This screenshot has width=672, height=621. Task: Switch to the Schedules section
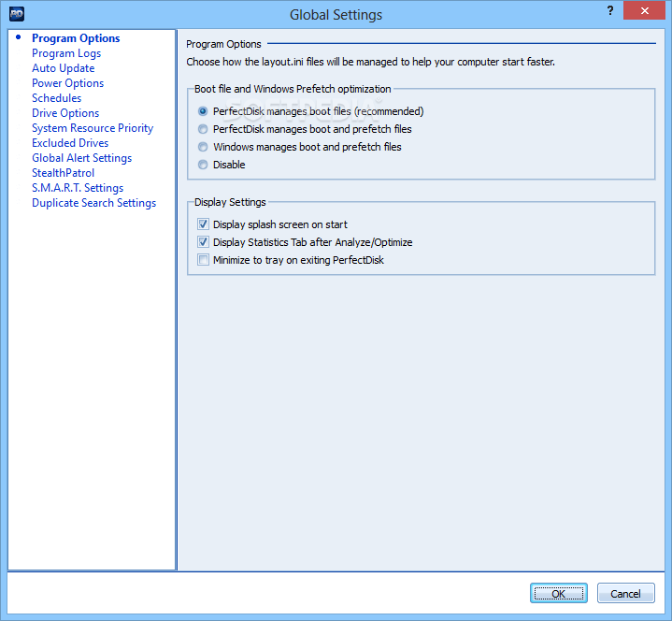coord(57,98)
